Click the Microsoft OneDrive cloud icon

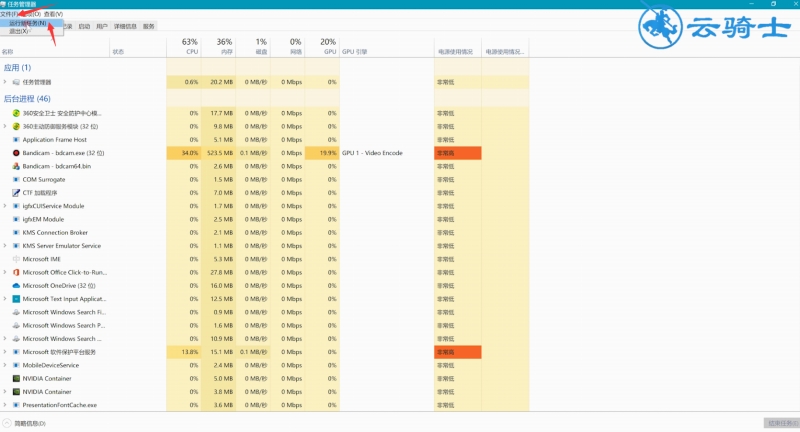[x=16, y=286]
